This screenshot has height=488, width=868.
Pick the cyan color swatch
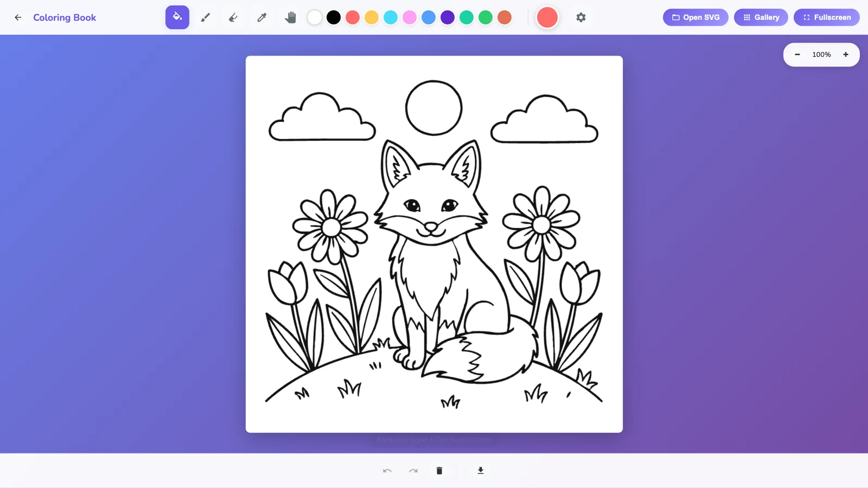click(391, 17)
